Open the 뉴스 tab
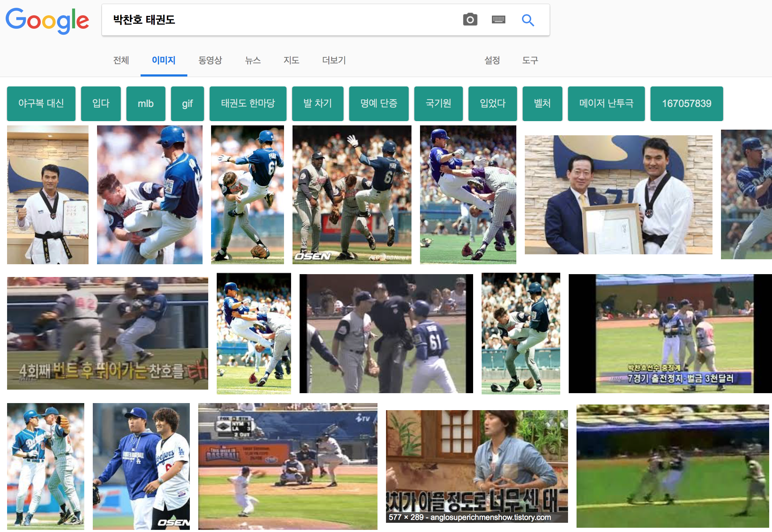 (252, 60)
